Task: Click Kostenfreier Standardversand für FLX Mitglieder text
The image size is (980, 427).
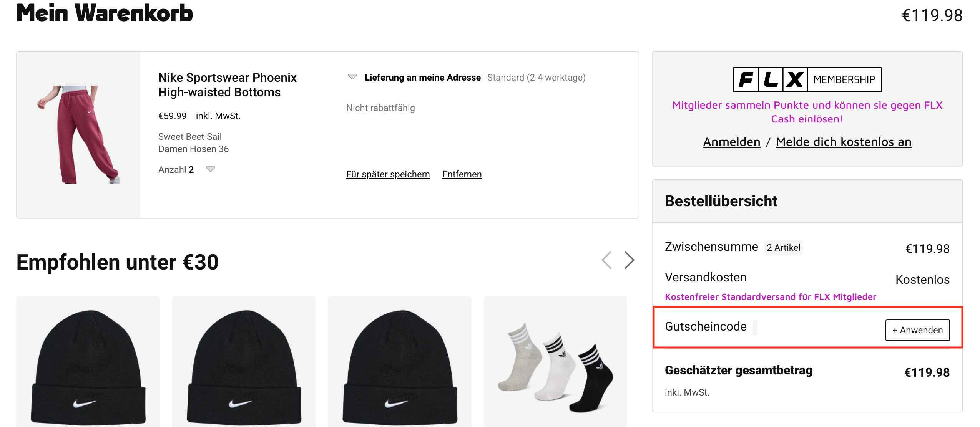Action: (x=770, y=297)
